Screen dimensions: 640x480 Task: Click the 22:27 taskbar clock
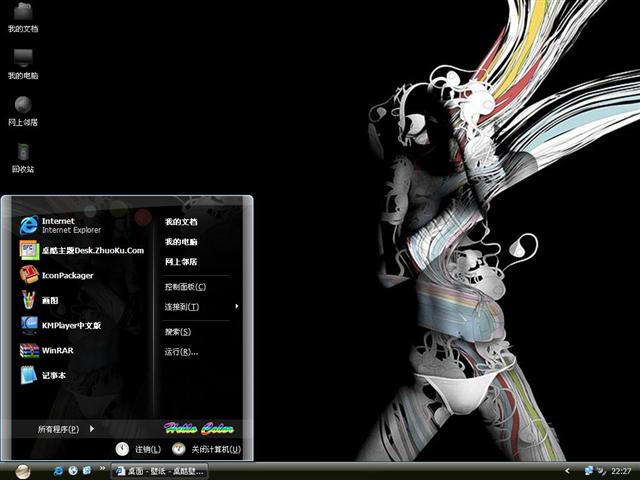point(621,471)
